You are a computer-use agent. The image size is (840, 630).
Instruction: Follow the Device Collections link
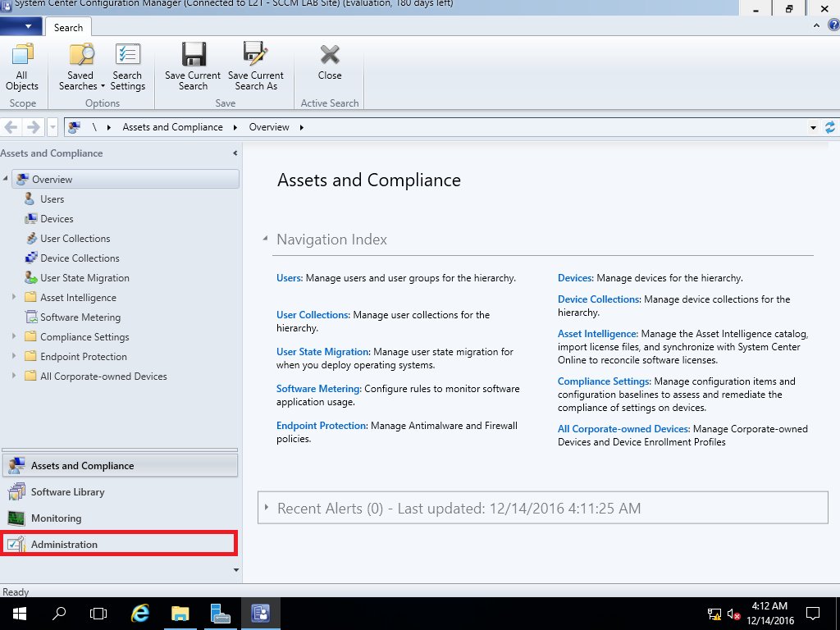(x=598, y=299)
